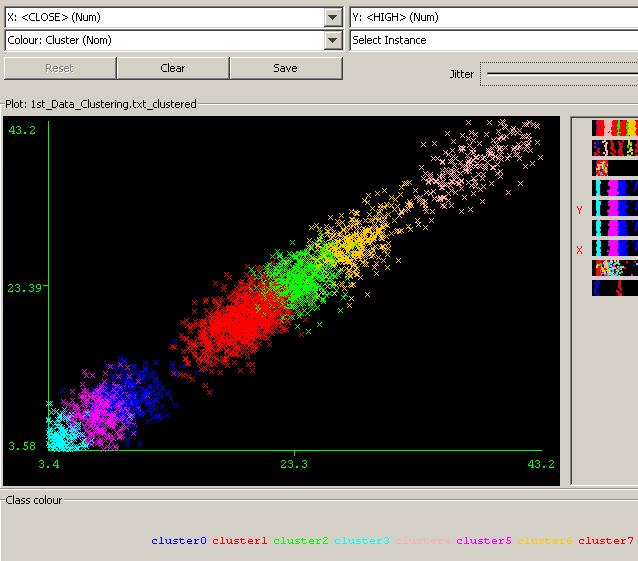Click the bottom blue-and-red attribute strip
638x561 pixels.
coord(615,288)
